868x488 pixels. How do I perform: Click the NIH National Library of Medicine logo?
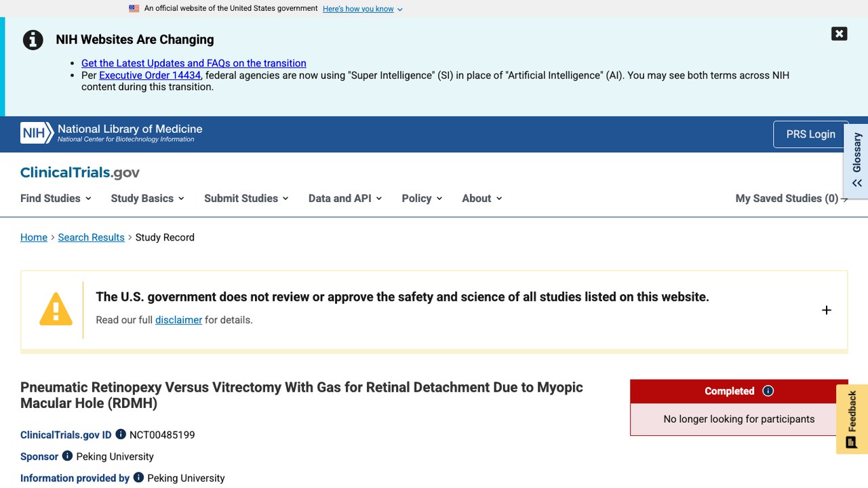pos(111,133)
